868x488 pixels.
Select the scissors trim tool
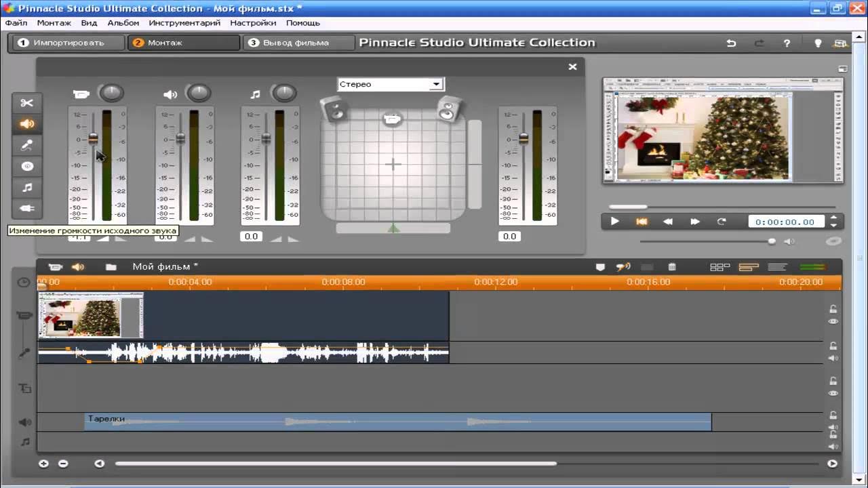click(x=27, y=103)
